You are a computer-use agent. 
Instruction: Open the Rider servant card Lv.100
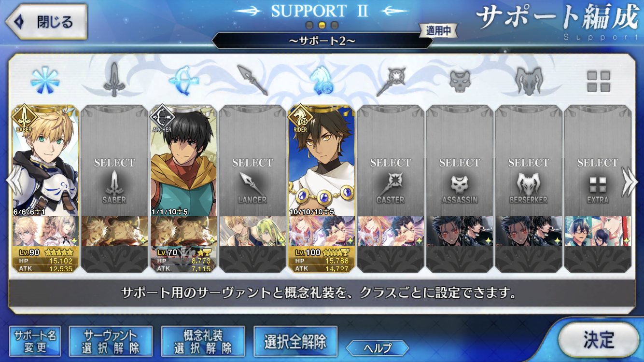tap(322, 189)
